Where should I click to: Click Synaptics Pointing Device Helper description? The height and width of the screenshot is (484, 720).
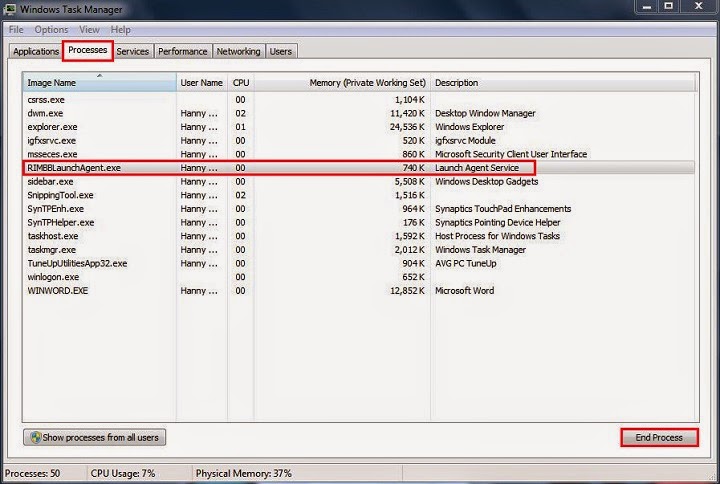click(497, 222)
